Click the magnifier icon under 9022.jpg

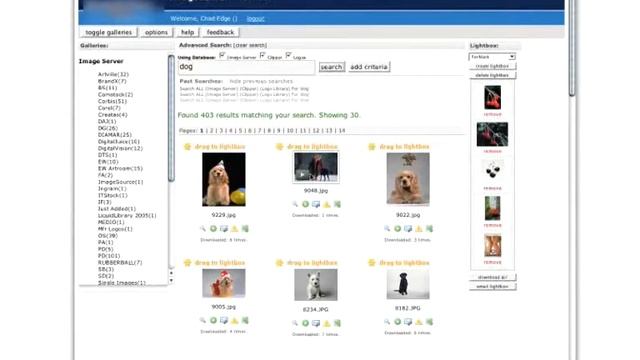(x=387, y=229)
